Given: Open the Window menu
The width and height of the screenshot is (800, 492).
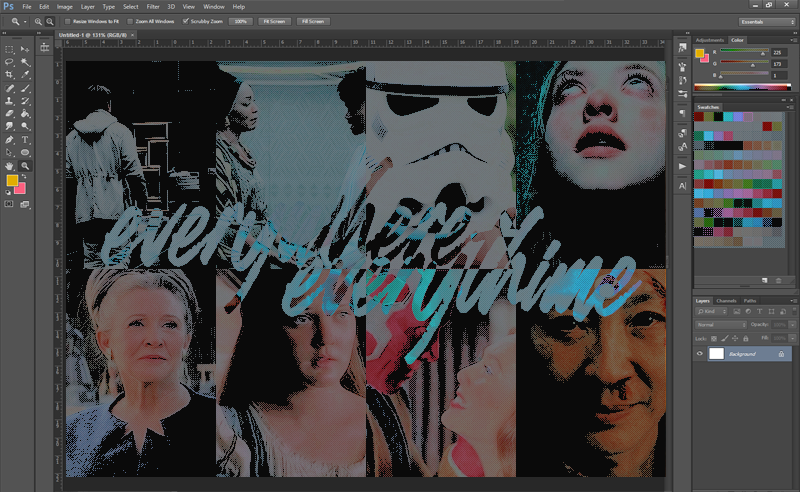Looking at the screenshot, I should (x=214, y=7).
